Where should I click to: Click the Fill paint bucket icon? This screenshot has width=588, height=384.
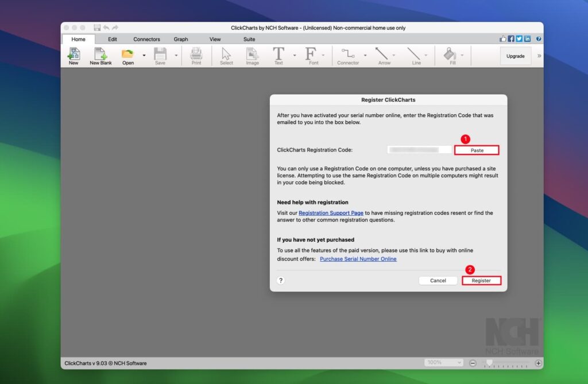pos(450,55)
